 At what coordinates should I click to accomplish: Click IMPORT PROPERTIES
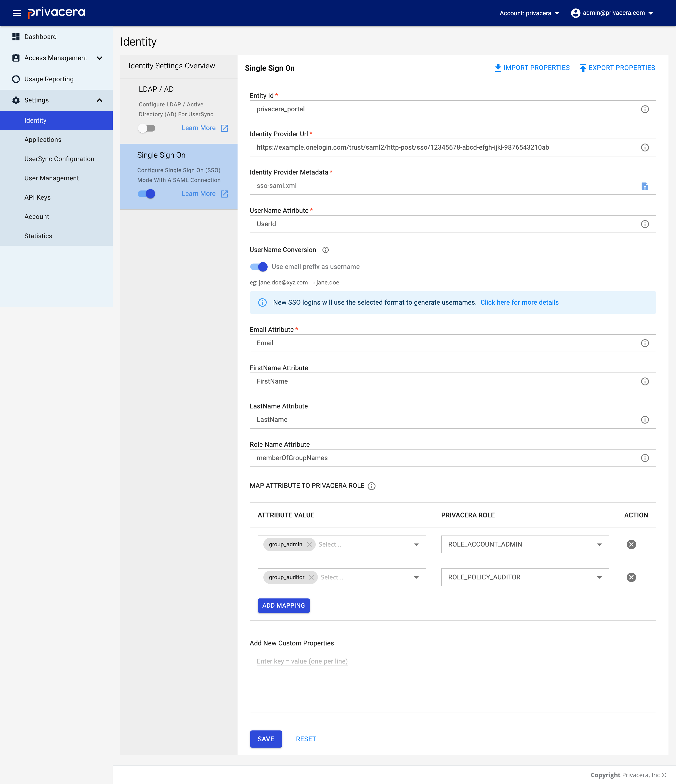pos(532,68)
